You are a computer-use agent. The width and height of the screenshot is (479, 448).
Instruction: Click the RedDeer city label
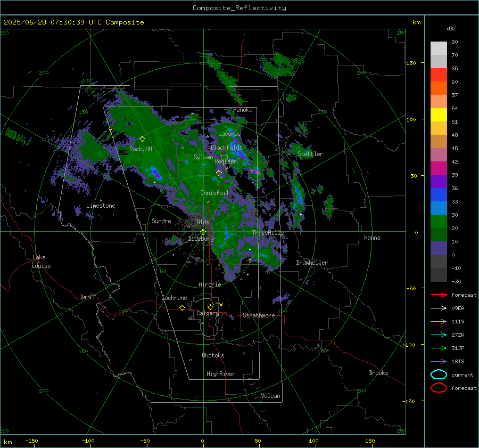pyautogui.click(x=226, y=161)
